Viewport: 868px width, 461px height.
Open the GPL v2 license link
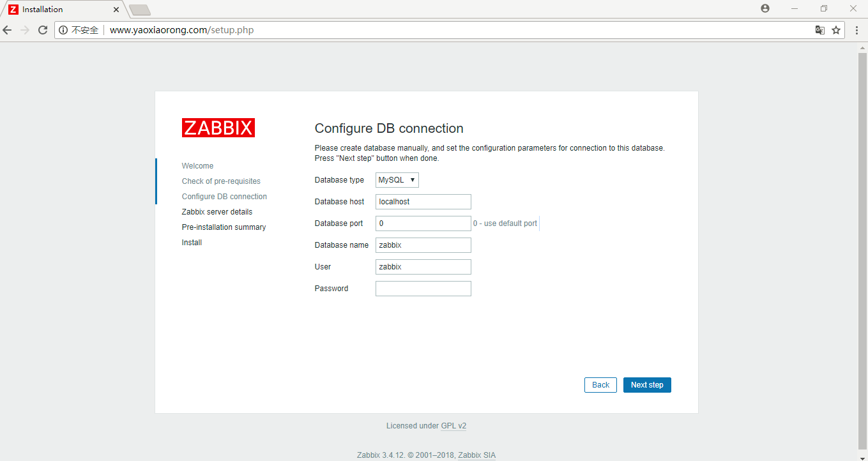click(453, 426)
